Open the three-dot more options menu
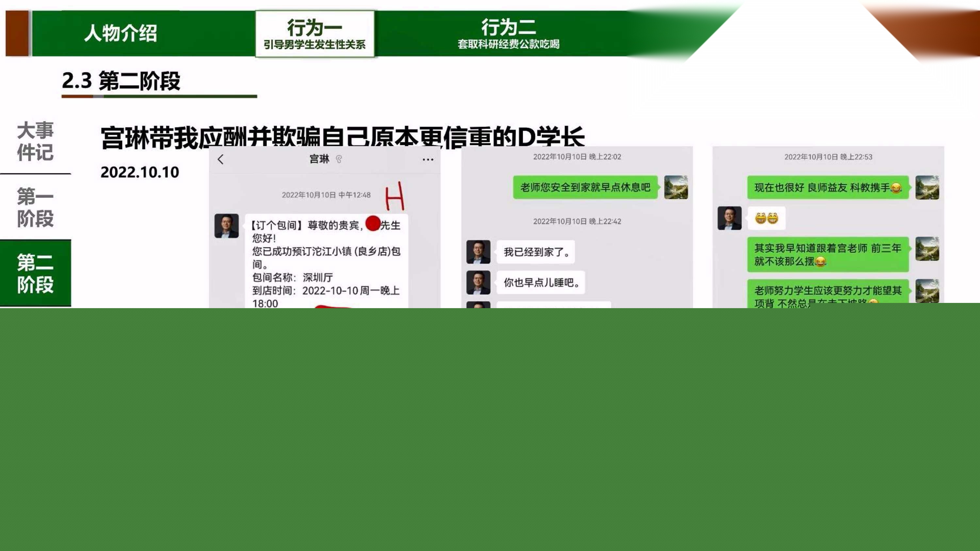 428,160
